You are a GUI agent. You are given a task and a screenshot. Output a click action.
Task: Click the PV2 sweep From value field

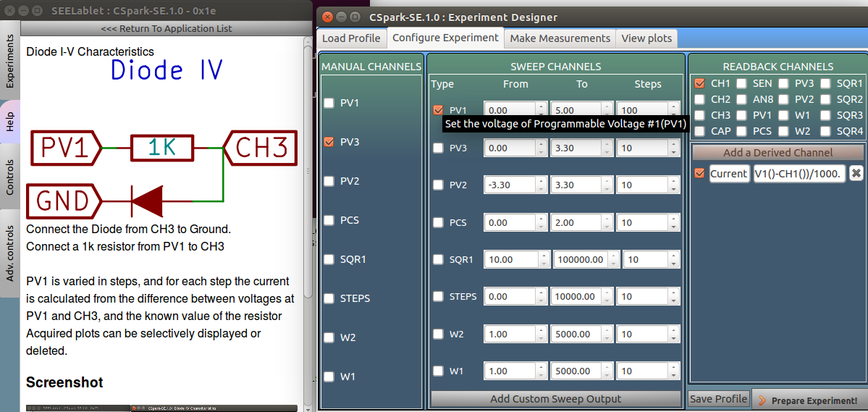coord(510,185)
